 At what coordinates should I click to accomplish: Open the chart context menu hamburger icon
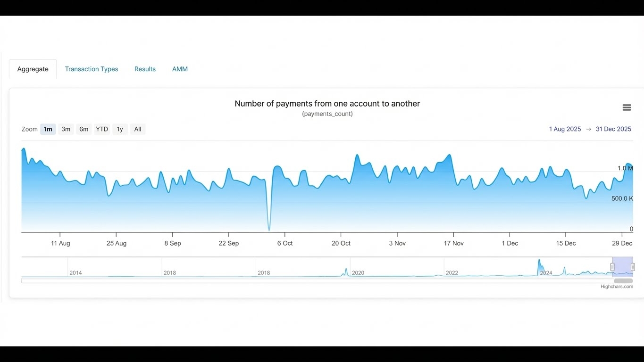tap(627, 107)
